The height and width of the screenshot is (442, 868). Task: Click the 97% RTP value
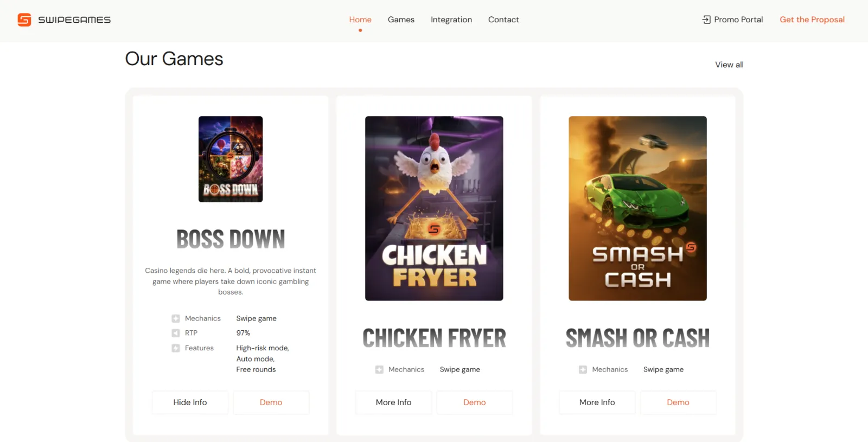tap(243, 333)
